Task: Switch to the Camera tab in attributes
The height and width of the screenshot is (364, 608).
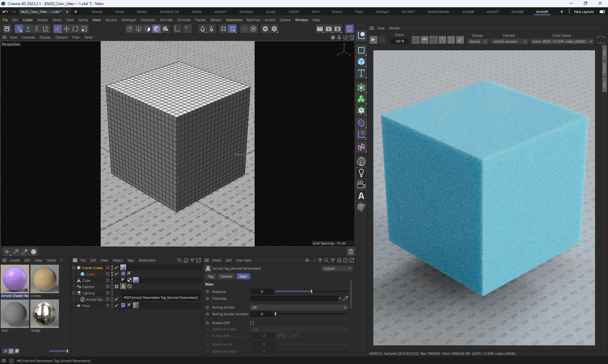Action: pos(226,276)
